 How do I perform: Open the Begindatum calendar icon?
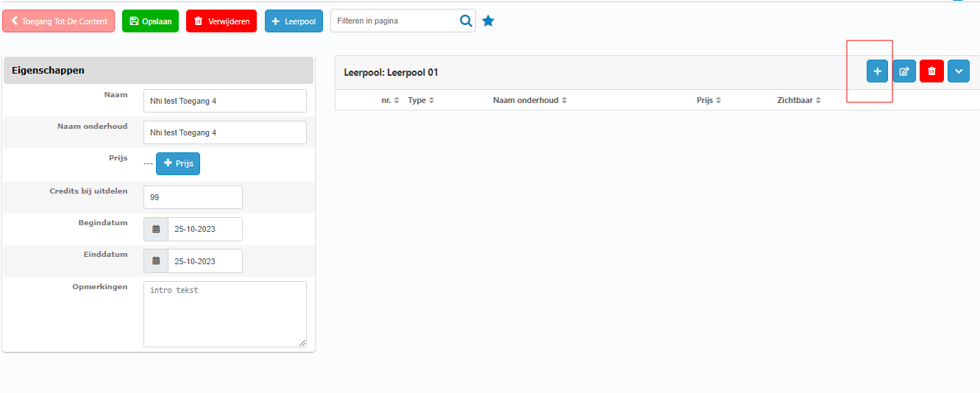tap(156, 230)
